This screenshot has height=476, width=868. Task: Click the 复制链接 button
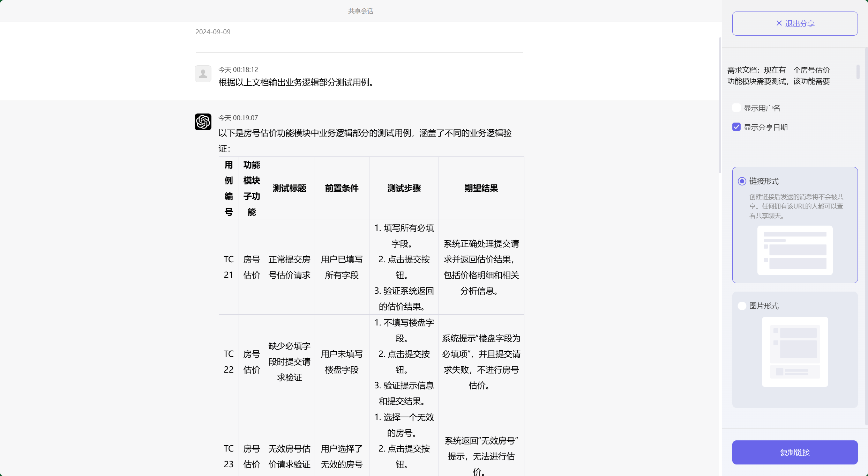(x=794, y=452)
